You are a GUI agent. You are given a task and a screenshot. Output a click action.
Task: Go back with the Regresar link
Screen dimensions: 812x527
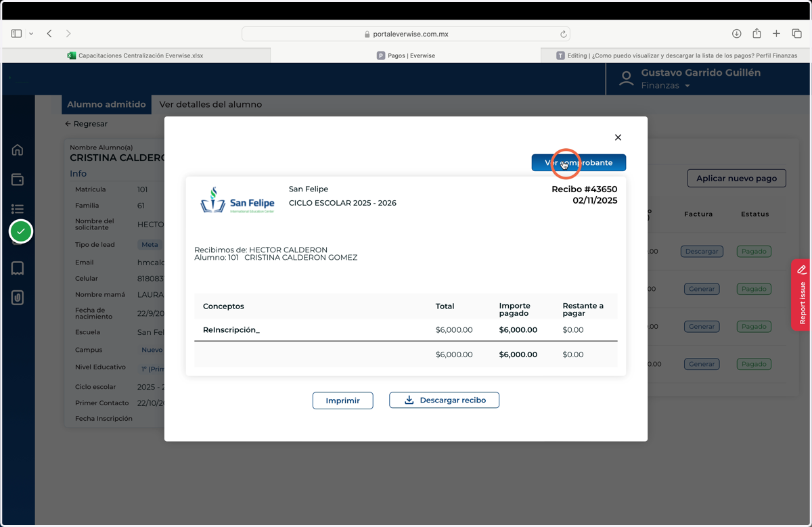[86, 124]
